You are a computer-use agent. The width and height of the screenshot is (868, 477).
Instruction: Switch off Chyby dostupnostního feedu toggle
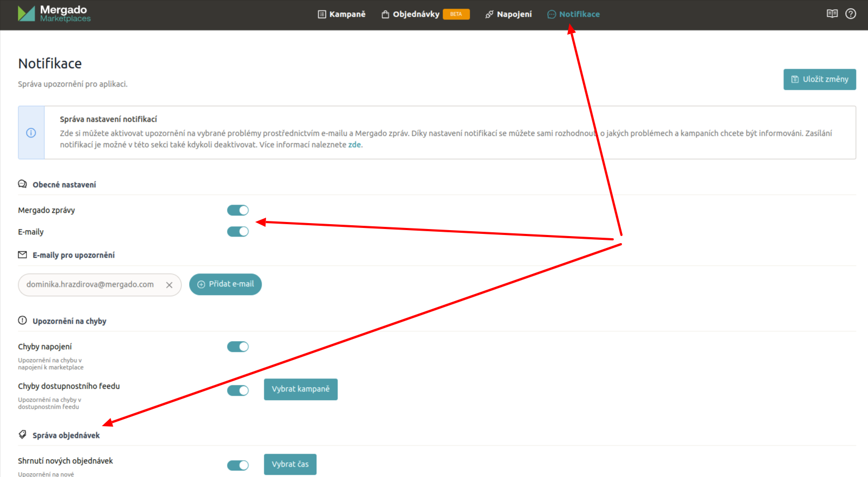click(x=237, y=390)
